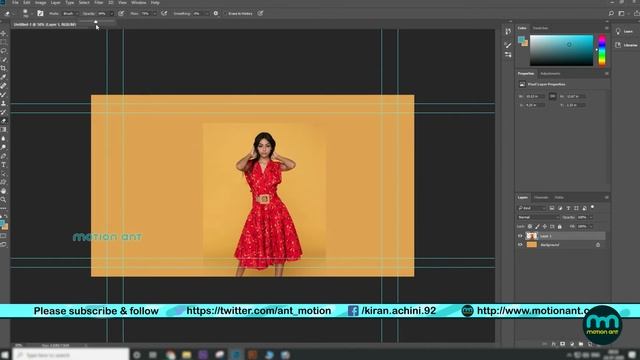Open the File menu
The width and height of the screenshot is (640, 360).
pos(15,2)
